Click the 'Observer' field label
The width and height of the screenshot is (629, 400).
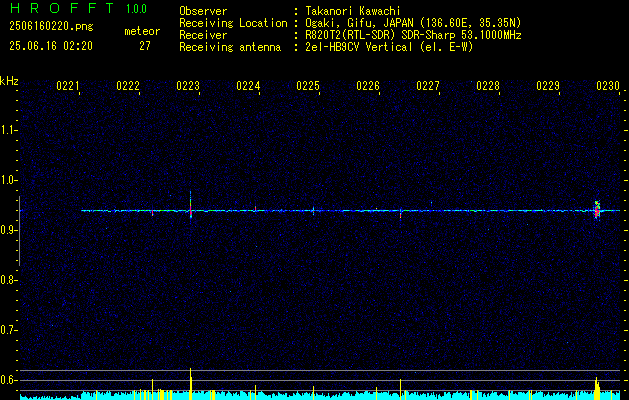click(203, 11)
